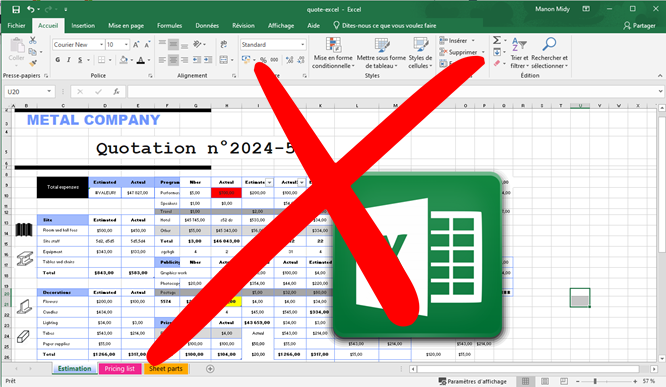Image resolution: width=666 pixels, height=387 pixels.
Task: Click the Partager share button
Action: pyautogui.click(x=639, y=25)
